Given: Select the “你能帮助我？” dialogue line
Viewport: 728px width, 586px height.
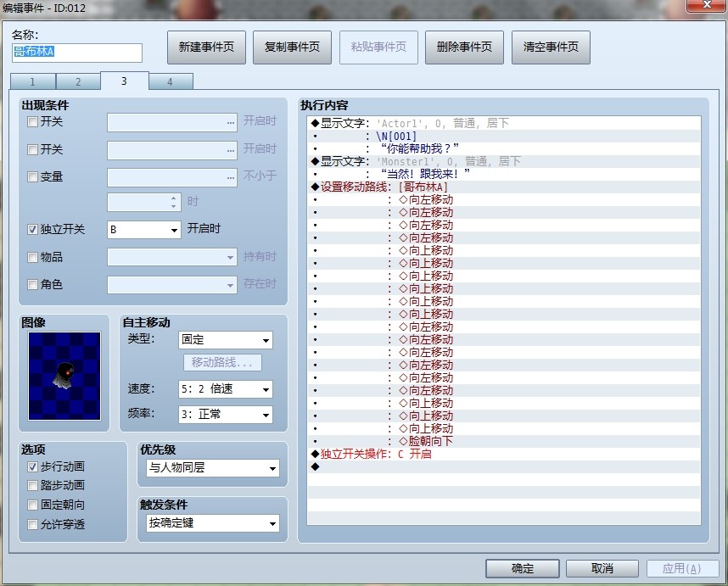Looking at the screenshot, I should pos(504,148).
